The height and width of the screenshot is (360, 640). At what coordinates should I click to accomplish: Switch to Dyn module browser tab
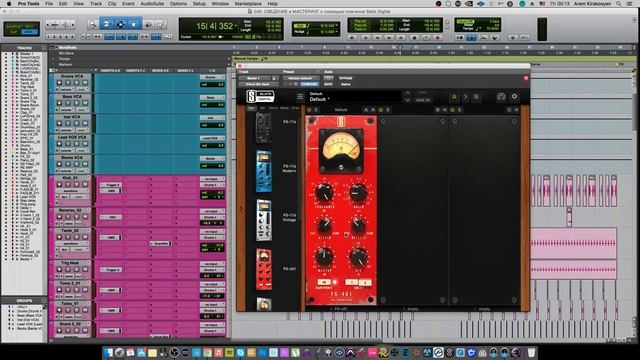coord(252,108)
